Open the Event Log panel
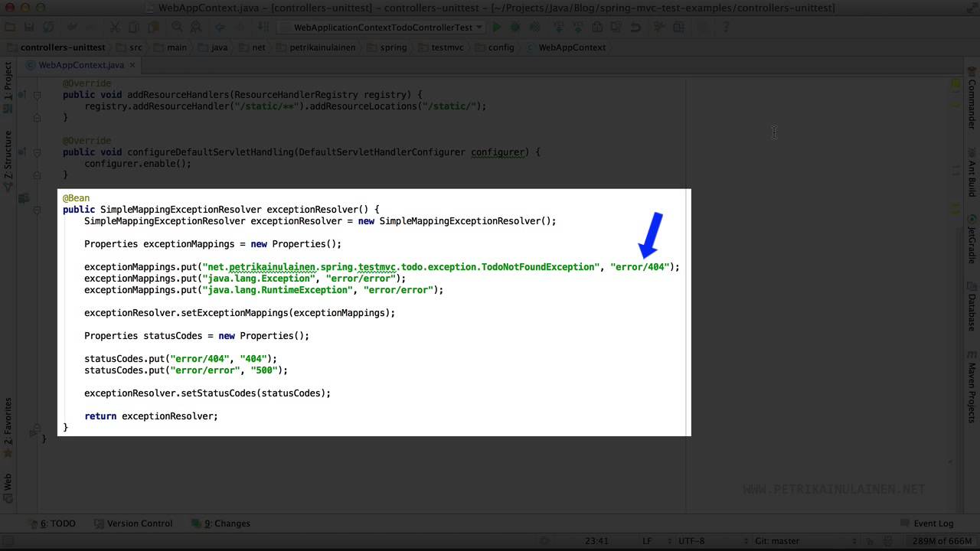The width and height of the screenshot is (980, 551). coord(926,523)
